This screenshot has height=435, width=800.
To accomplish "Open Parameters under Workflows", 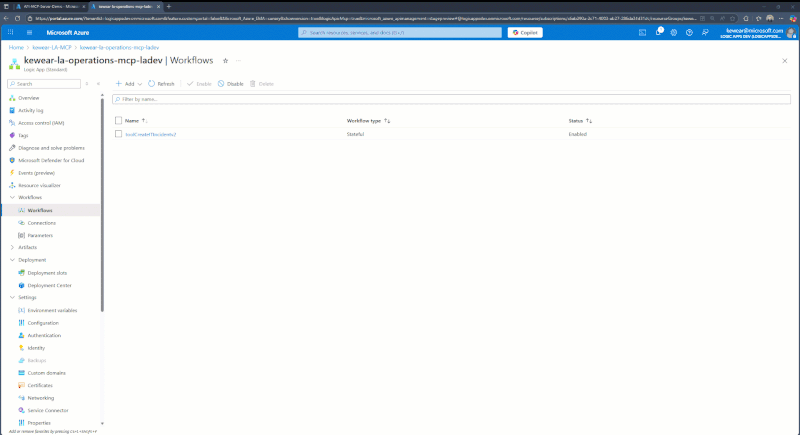I will pos(40,236).
